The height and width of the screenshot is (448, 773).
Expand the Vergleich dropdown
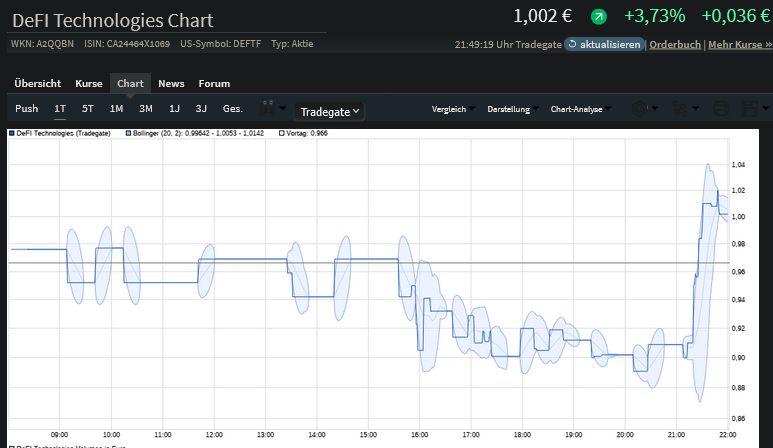pos(452,108)
